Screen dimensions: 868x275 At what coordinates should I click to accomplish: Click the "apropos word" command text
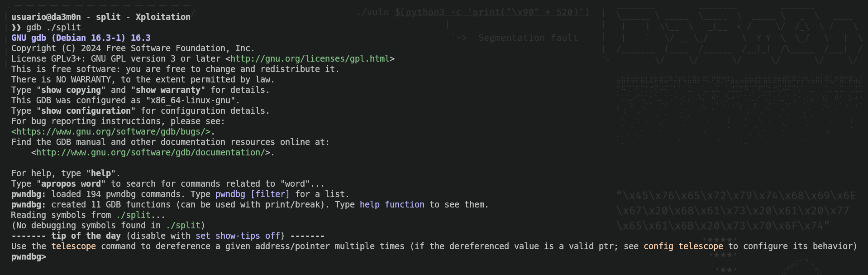[71, 184]
